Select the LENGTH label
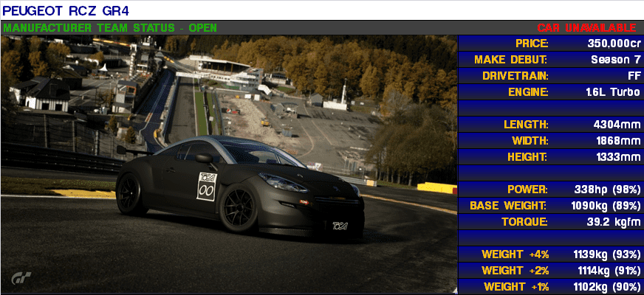644x295 pixels. 526,125
